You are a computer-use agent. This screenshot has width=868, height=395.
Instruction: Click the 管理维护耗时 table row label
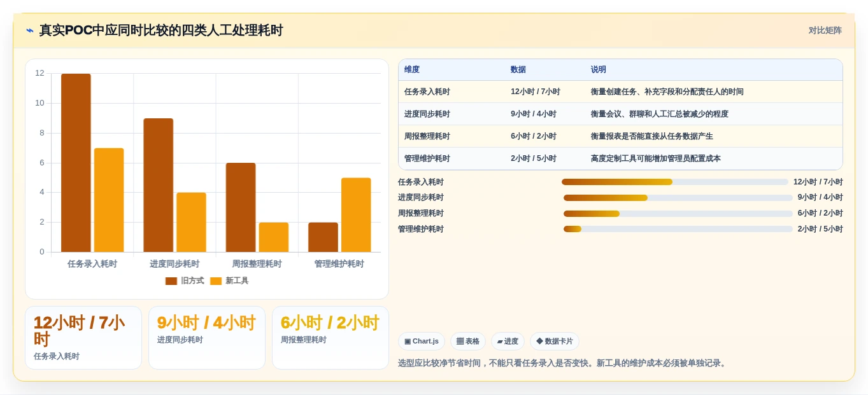(x=427, y=159)
